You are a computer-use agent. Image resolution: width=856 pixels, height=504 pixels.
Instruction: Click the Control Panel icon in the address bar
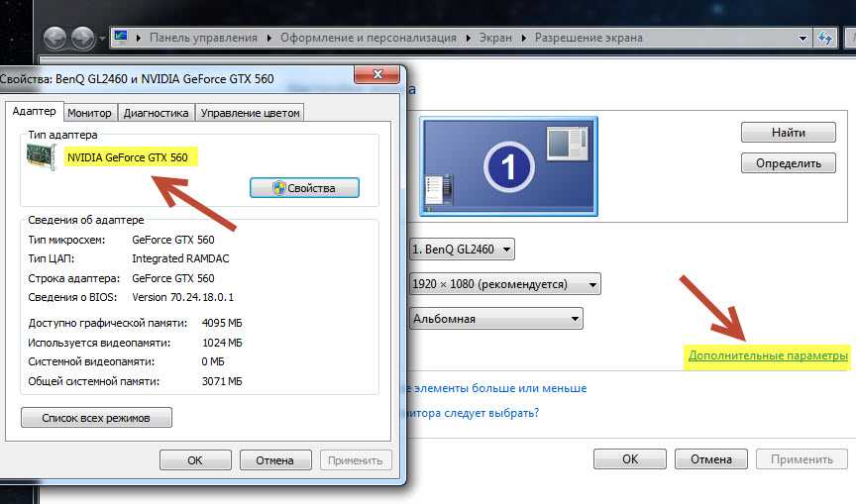tap(121, 37)
